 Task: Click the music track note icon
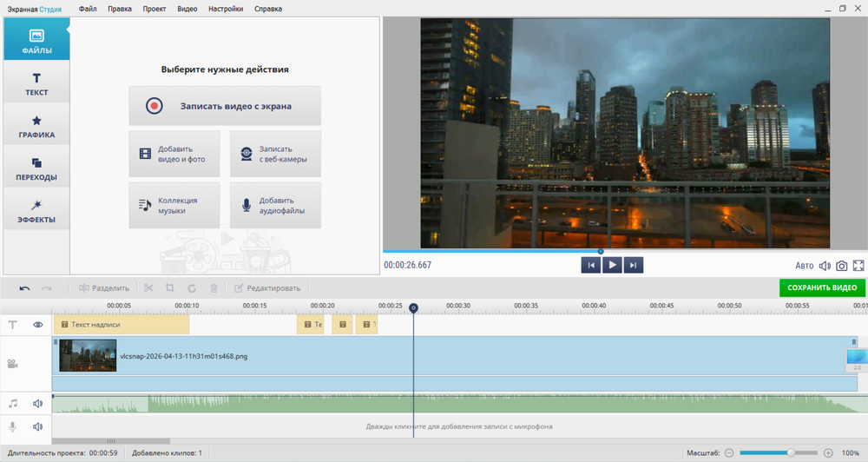(x=13, y=403)
